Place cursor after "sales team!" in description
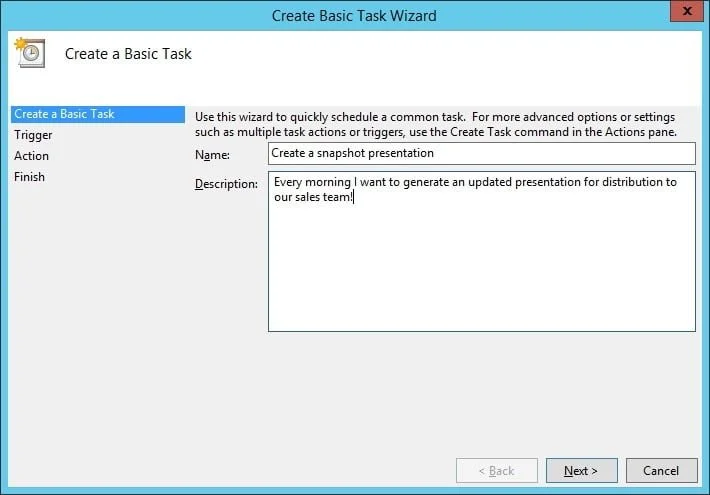Screen dimensions: 710x495 (x=355, y=197)
